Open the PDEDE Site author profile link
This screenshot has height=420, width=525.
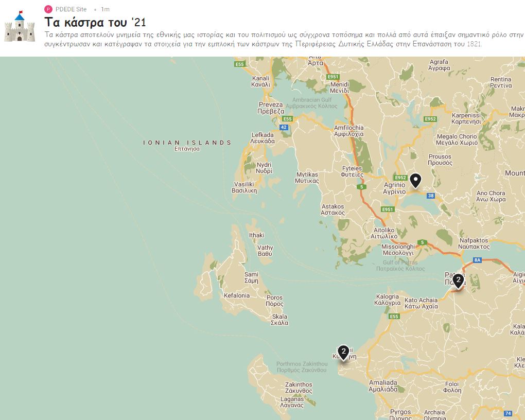71,9
